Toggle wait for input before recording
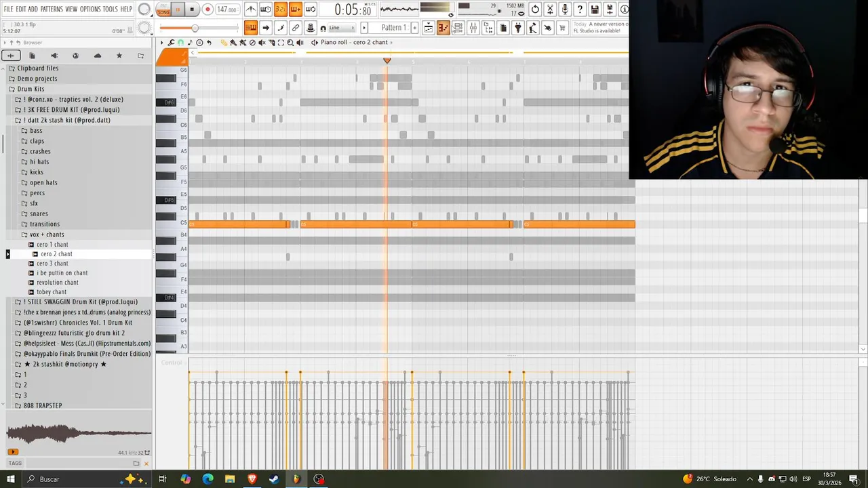The width and height of the screenshot is (868, 488). click(x=266, y=9)
